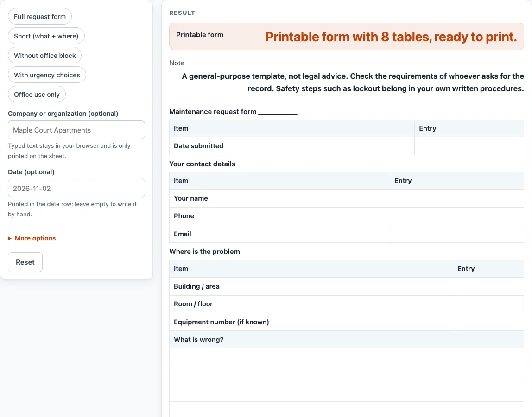Click the 'Date (optional)' label
This screenshot has width=532, height=417.
coord(31,172)
